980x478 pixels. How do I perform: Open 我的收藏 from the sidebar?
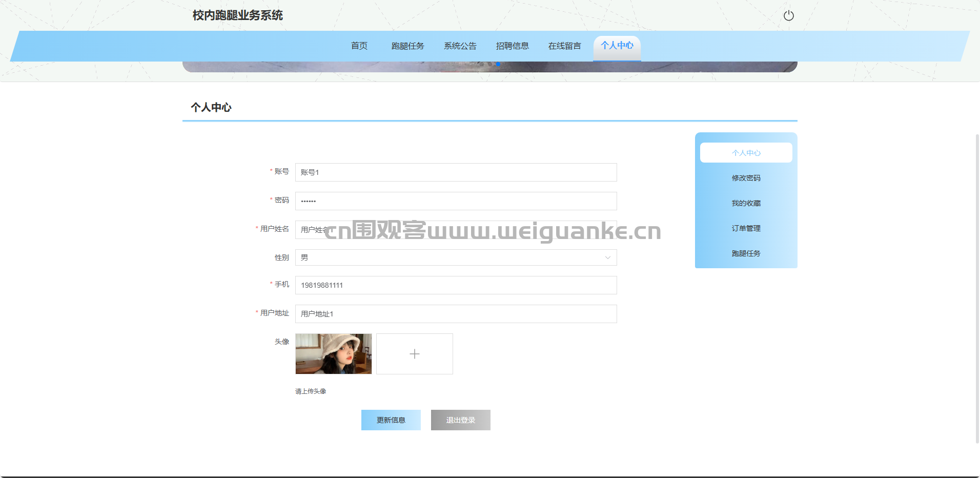pyautogui.click(x=746, y=203)
